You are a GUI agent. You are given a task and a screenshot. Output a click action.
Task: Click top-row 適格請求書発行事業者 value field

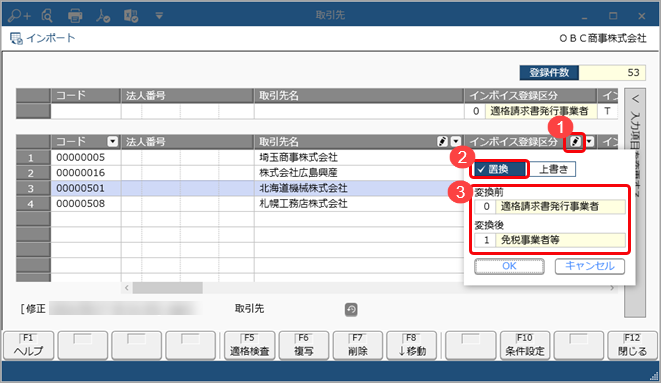pyautogui.click(x=541, y=111)
